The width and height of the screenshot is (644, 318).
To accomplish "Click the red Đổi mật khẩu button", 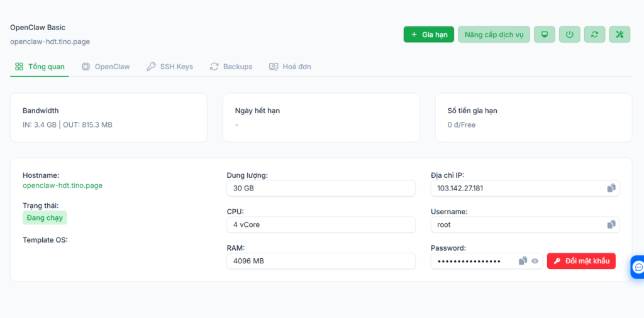I will tap(581, 261).
